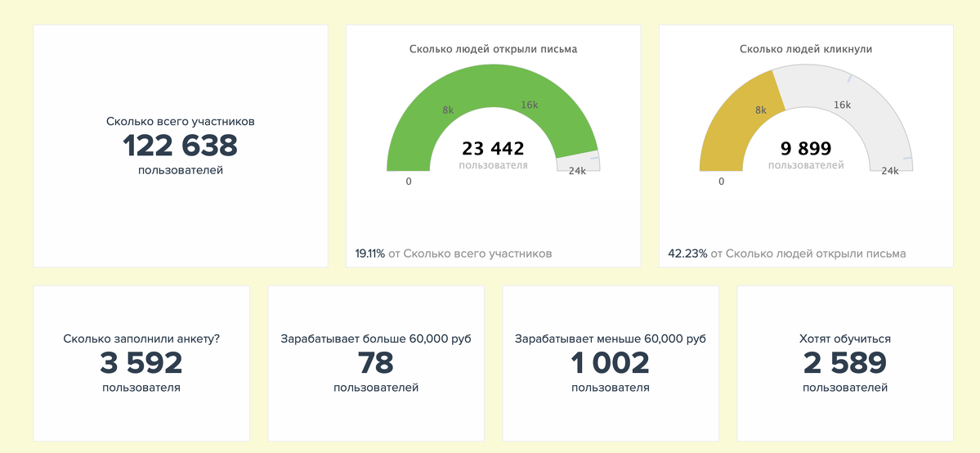
Task: Click the 24k tick label on clicks gauge
Action: pos(889,171)
